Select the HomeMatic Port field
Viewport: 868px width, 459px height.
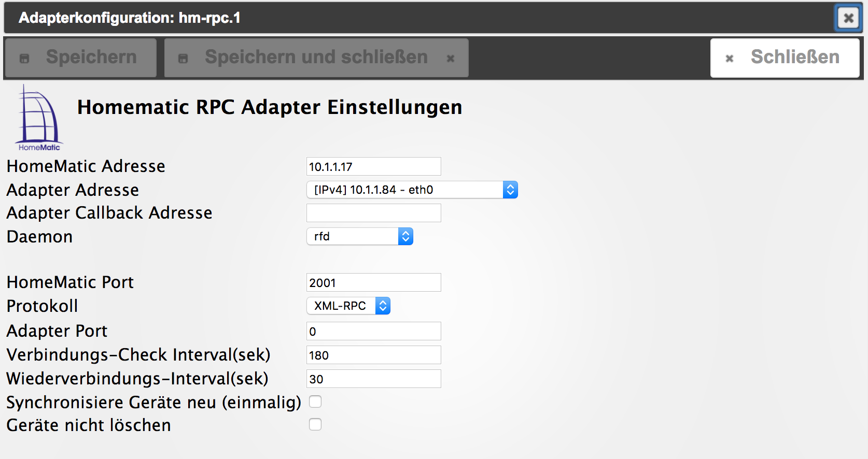[x=373, y=283]
